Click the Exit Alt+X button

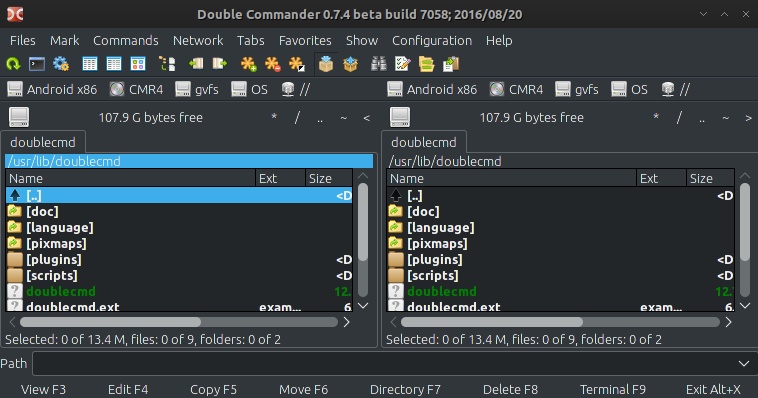tap(713, 389)
